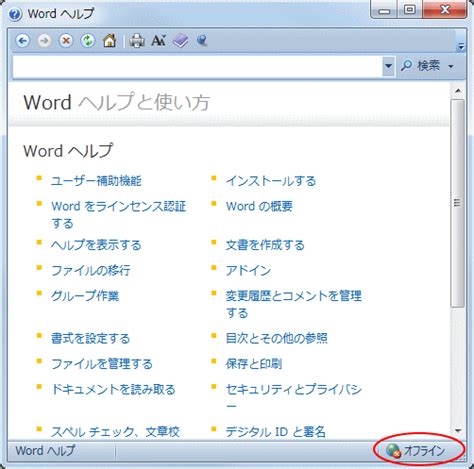
Task: Click the vertical scrollbar thumb
Action: pyautogui.click(x=457, y=203)
